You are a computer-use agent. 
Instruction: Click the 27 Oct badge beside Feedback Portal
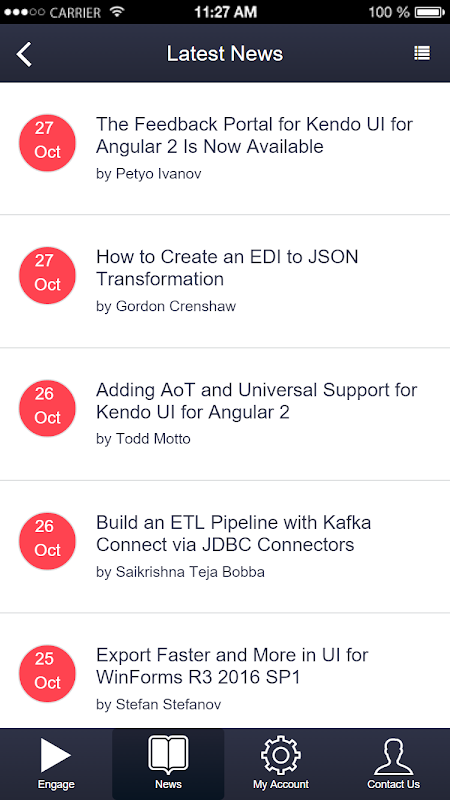[x=47, y=143]
